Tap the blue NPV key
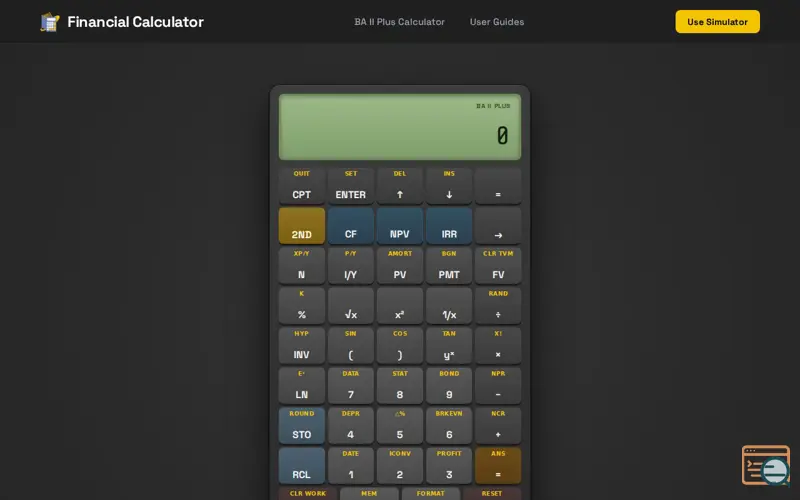Image resolution: width=800 pixels, height=500 pixels. [x=399, y=226]
